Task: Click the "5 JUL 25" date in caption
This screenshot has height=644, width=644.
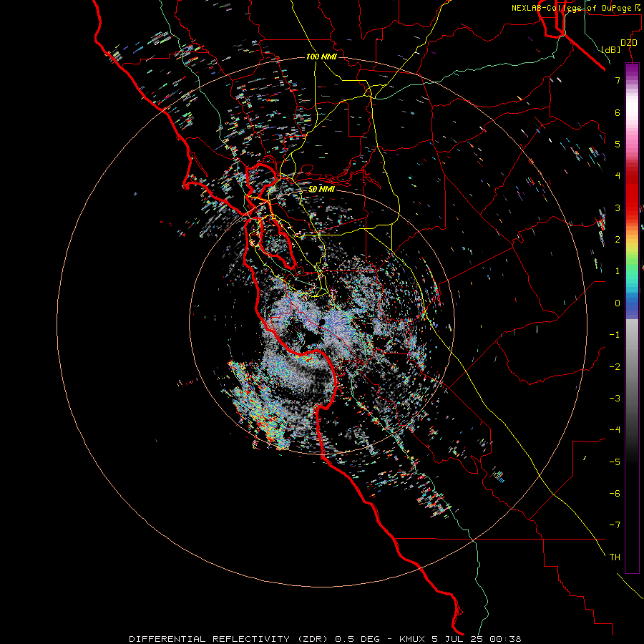Action: click(458, 639)
